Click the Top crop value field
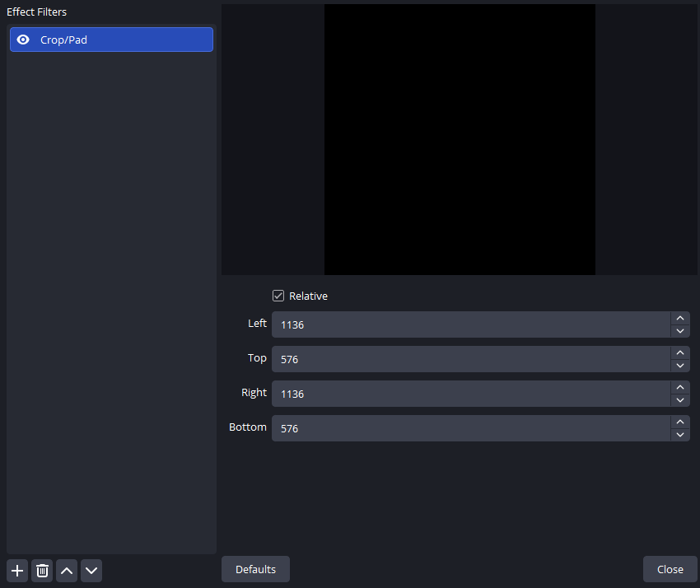Screen dimensions: 700x588 [x=471, y=359]
